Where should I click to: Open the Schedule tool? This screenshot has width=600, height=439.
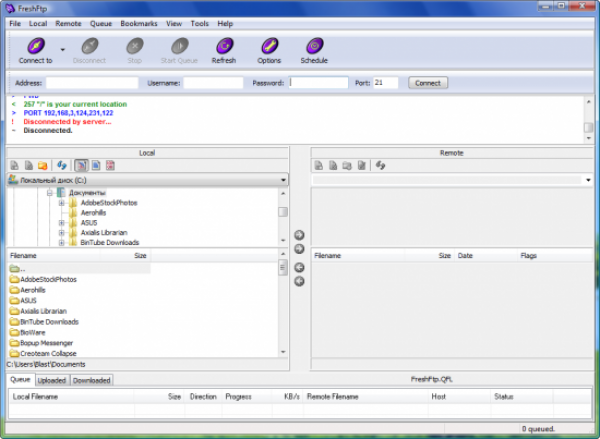pos(314,48)
